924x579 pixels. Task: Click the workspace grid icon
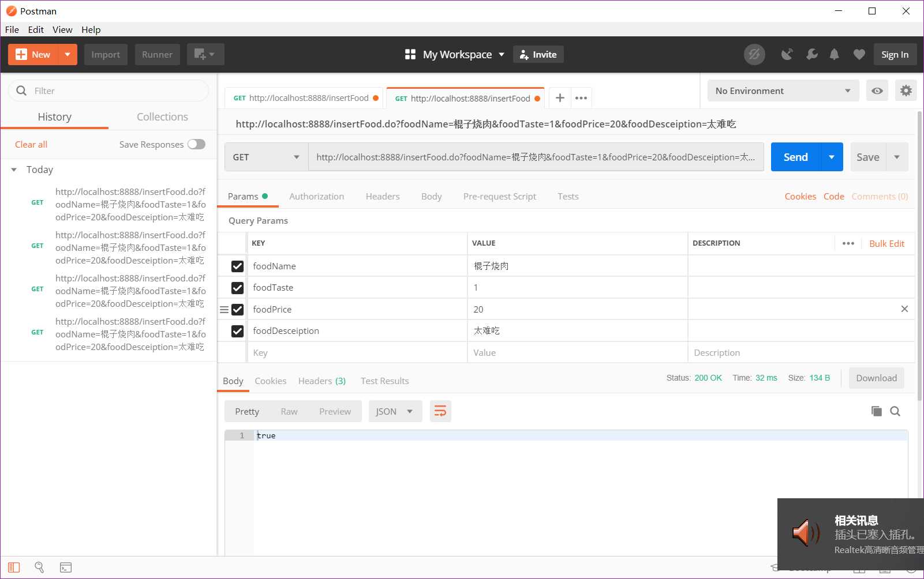tap(410, 54)
